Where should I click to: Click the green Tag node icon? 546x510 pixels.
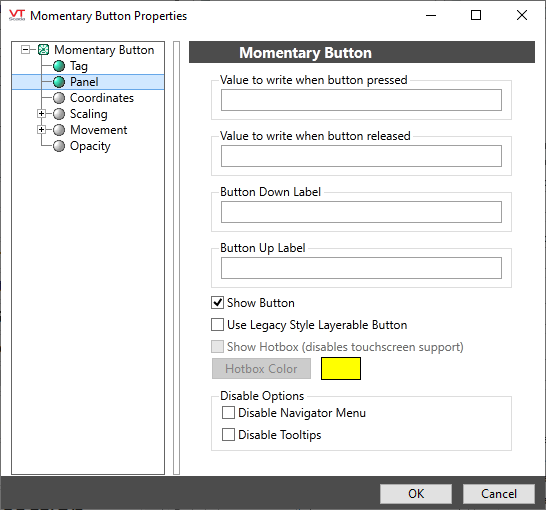point(59,66)
